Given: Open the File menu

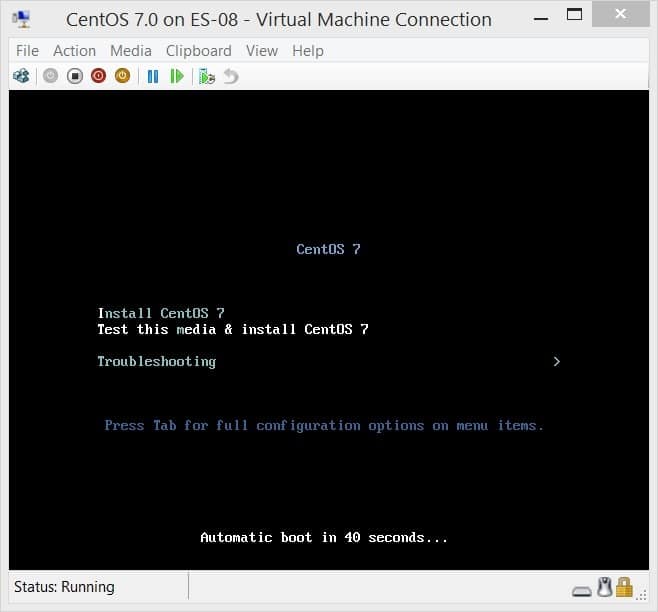Looking at the screenshot, I should click(27, 50).
